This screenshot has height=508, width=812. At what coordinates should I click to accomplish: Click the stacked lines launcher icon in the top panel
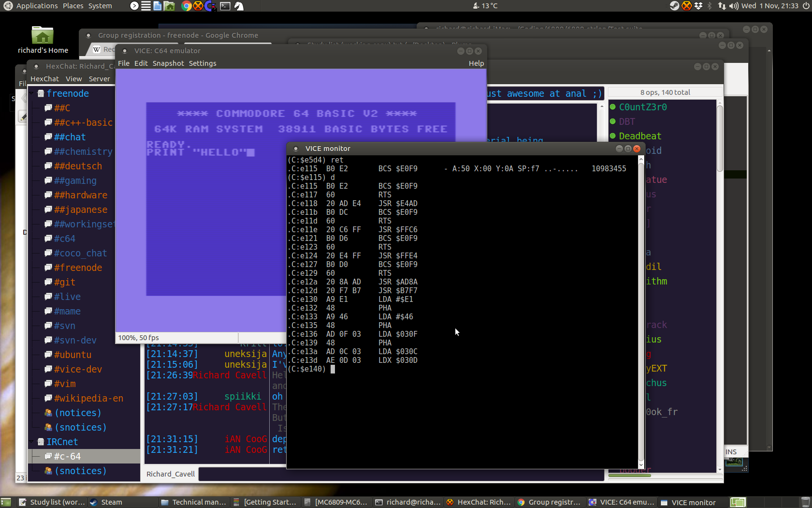146,6
